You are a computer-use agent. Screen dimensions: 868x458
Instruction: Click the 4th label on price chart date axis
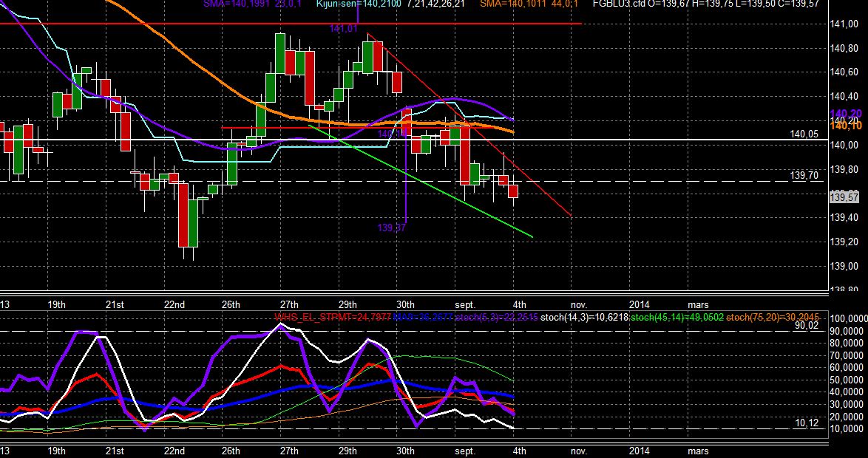point(519,305)
